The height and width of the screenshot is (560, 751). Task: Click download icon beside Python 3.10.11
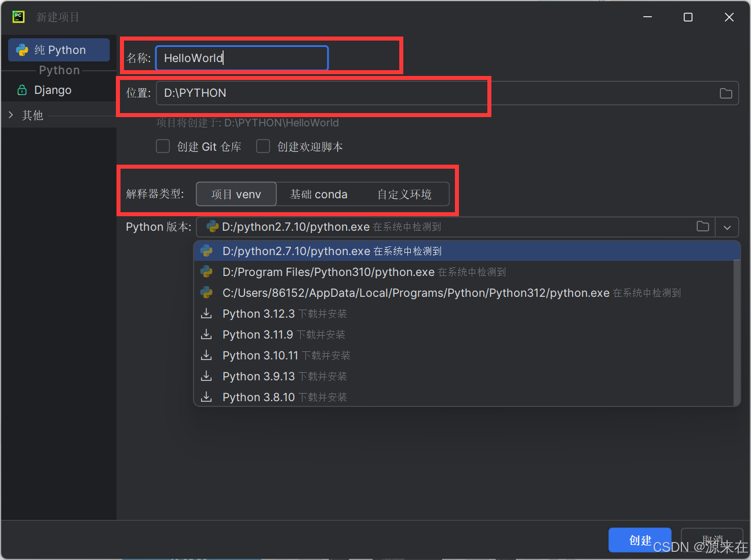click(206, 355)
